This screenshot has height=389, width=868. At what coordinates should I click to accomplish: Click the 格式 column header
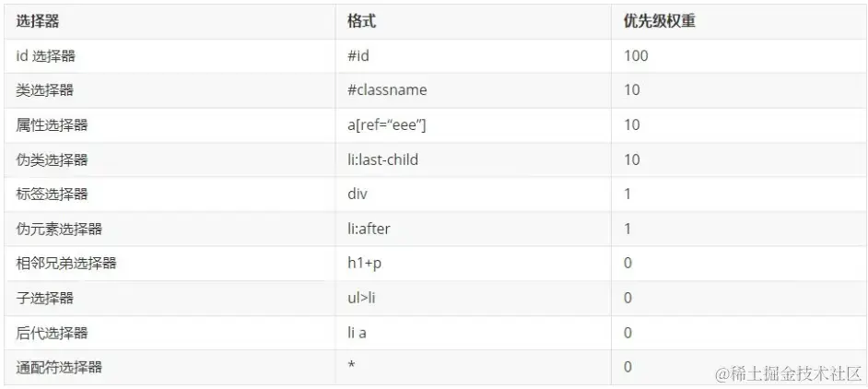pos(361,21)
